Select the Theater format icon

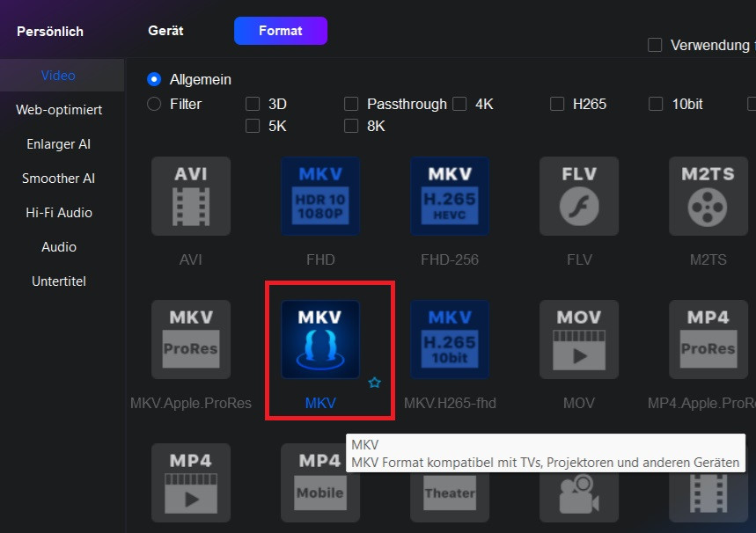(450, 496)
